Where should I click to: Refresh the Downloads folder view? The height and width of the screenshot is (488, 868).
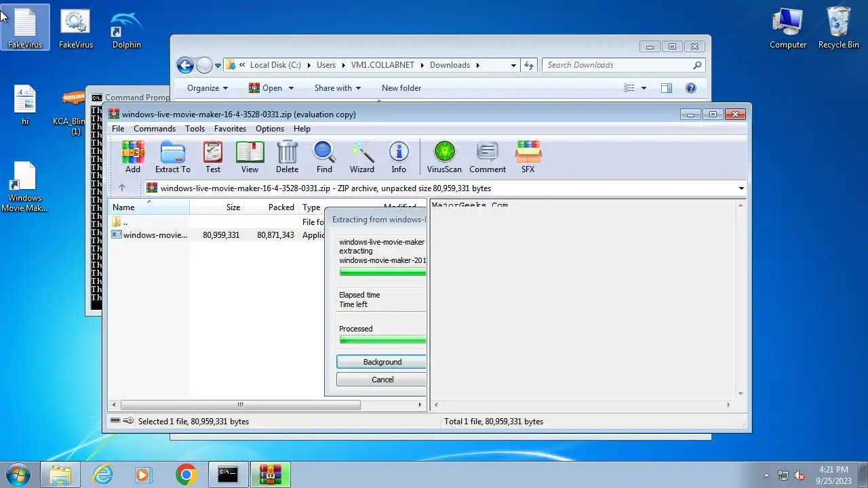coord(530,65)
